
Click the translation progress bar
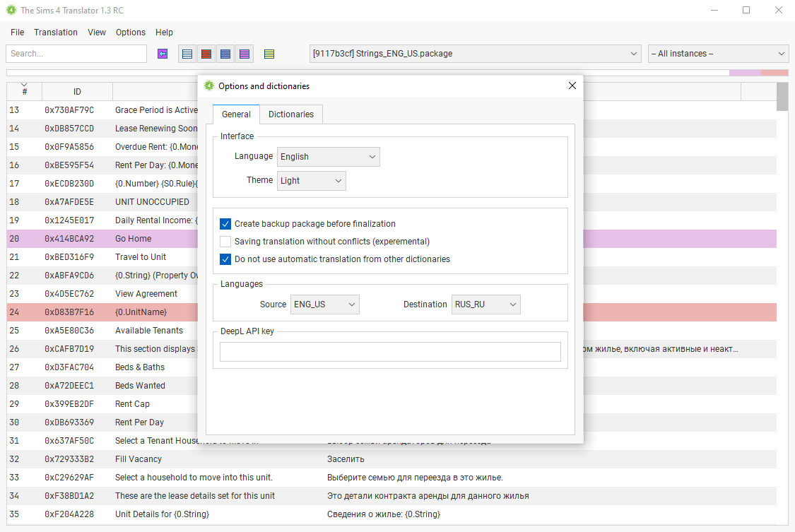[x=397, y=73]
